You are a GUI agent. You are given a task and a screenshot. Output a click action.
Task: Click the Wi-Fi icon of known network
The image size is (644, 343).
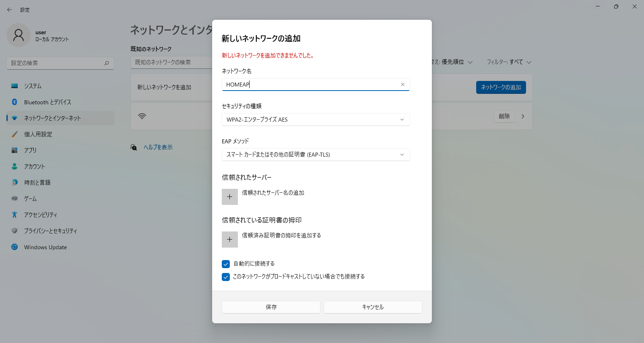point(142,116)
